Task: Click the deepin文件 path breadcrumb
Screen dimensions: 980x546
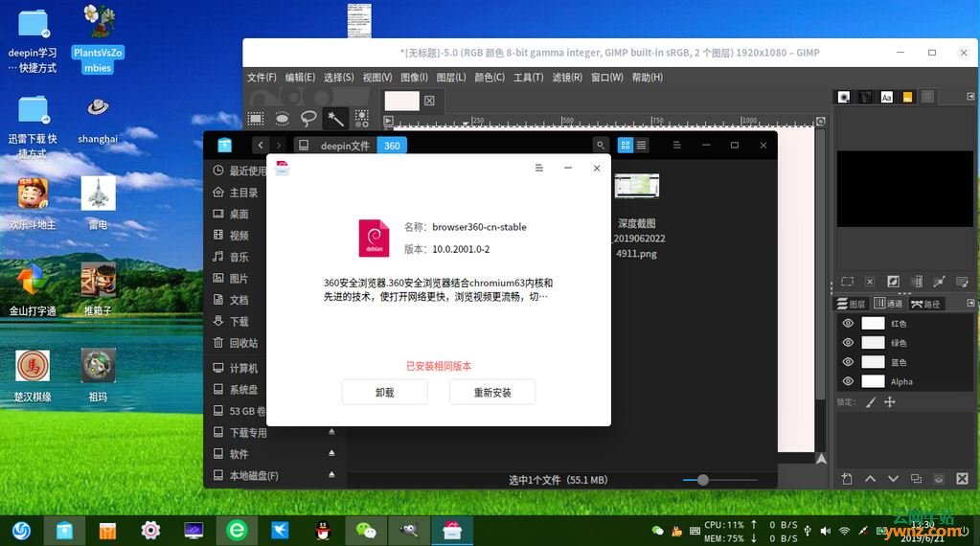Action: pyautogui.click(x=345, y=146)
